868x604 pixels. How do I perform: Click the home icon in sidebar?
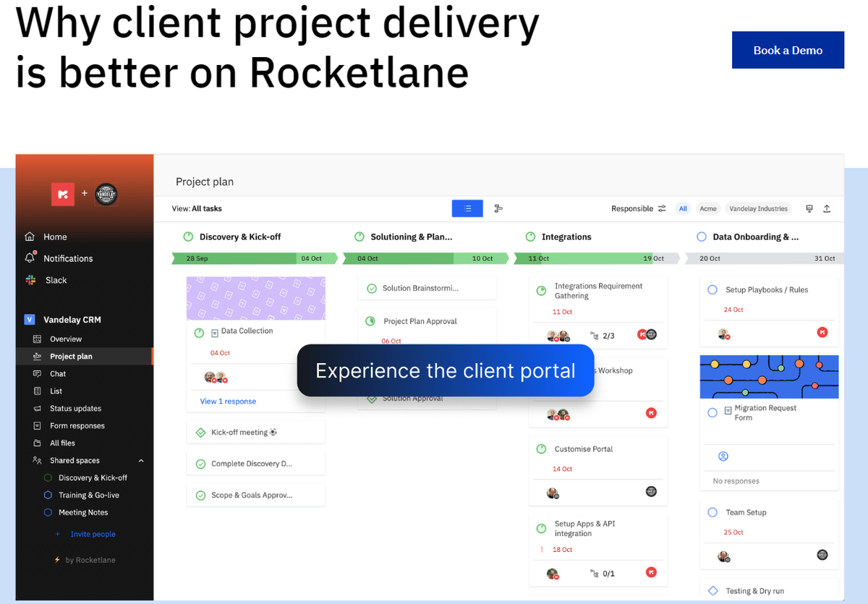tap(30, 237)
